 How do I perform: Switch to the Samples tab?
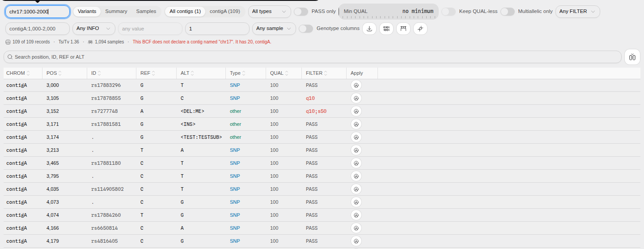click(146, 12)
